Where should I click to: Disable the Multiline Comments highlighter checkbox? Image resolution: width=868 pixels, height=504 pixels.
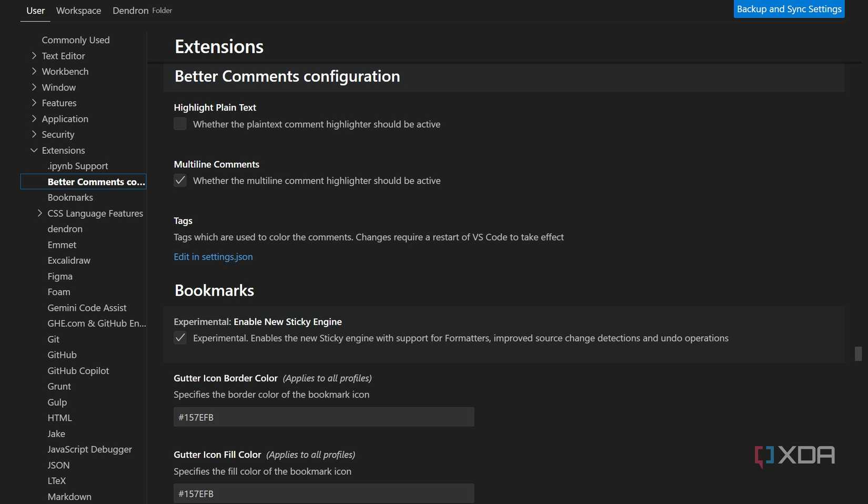pyautogui.click(x=179, y=180)
